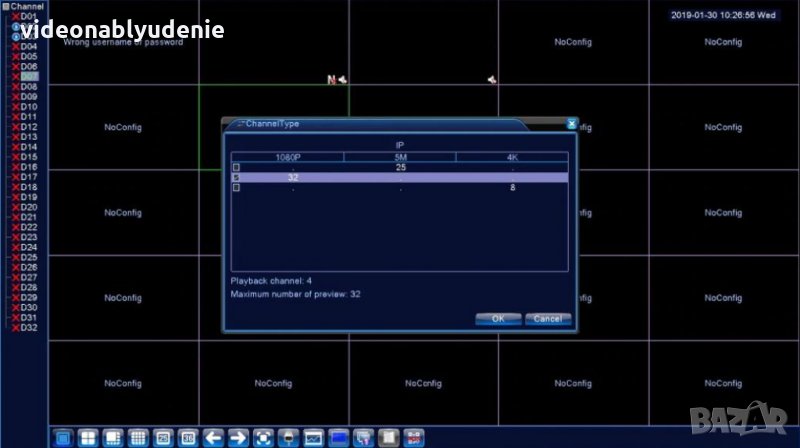The image size is (800, 448).
Task: Go to next channel page arrow
Action: point(238,437)
